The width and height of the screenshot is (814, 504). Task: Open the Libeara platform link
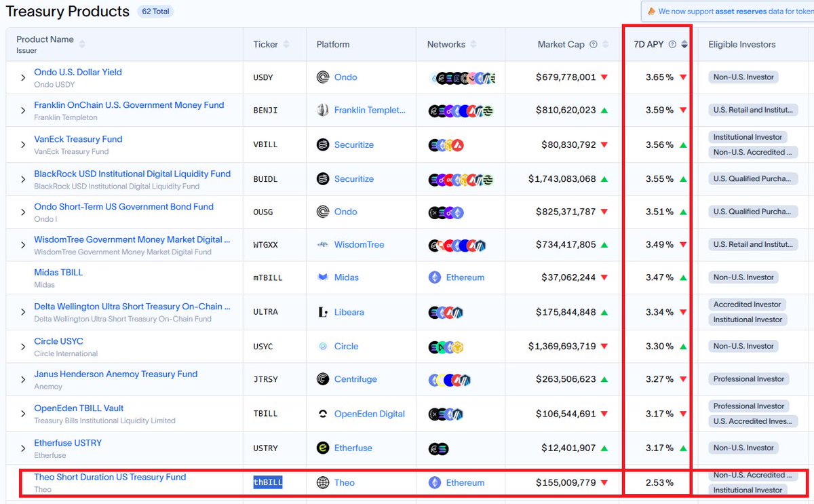pyautogui.click(x=349, y=312)
